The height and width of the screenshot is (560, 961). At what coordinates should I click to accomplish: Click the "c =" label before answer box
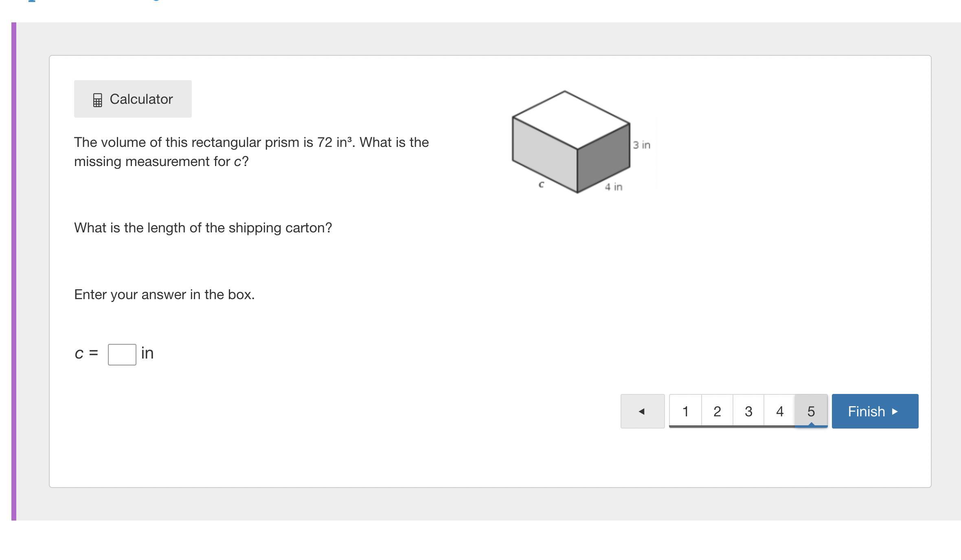point(86,353)
